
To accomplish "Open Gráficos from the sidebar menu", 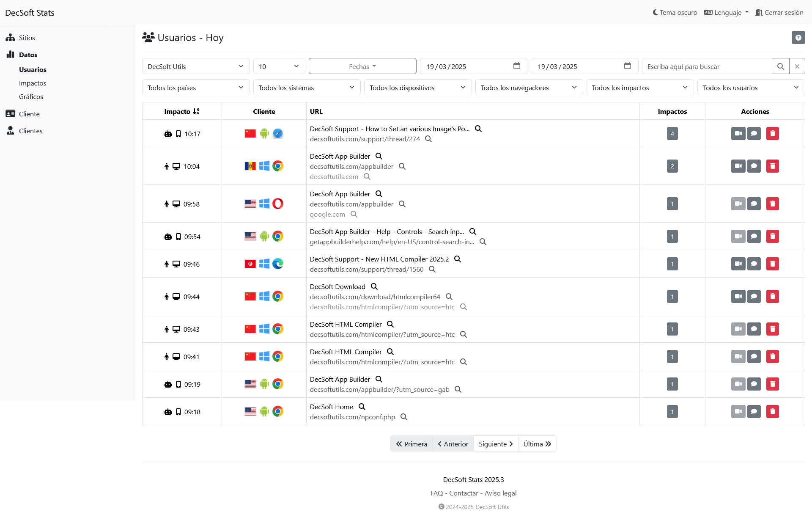I will click(x=31, y=96).
